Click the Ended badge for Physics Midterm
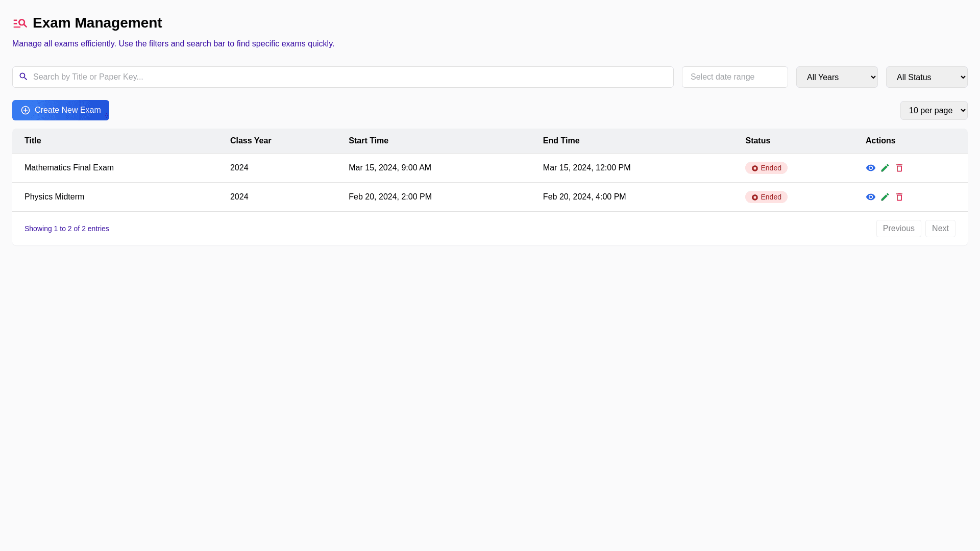980x551 pixels. (x=766, y=197)
